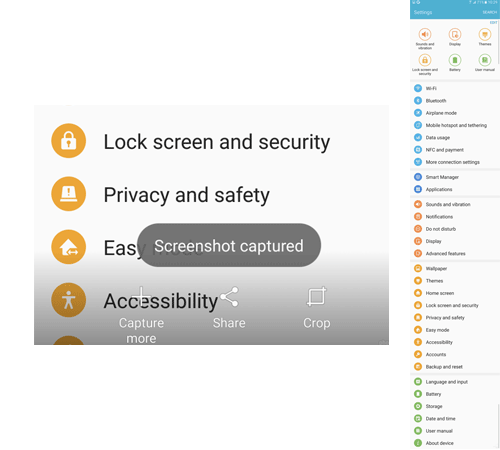Select Wi-Fi in the settings list
The image size is (500, 450).
click(455, 88)
